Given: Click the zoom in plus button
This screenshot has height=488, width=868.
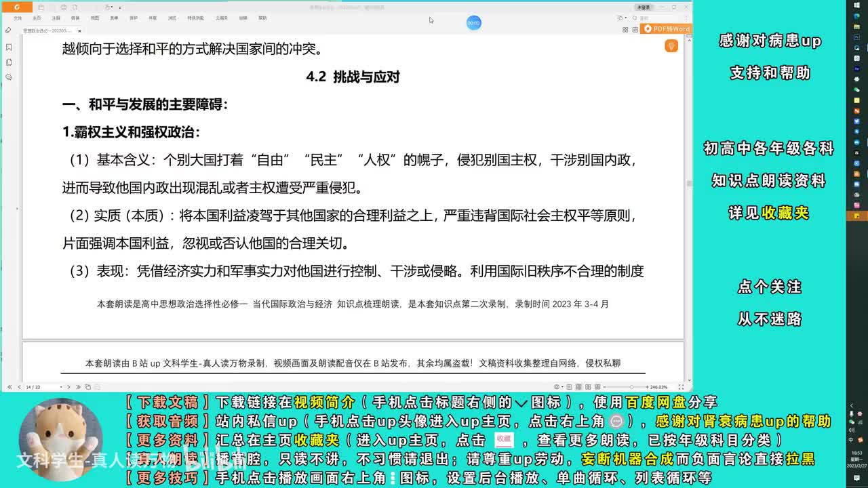Looking at the screenshot, I should (x=647, y=387).
